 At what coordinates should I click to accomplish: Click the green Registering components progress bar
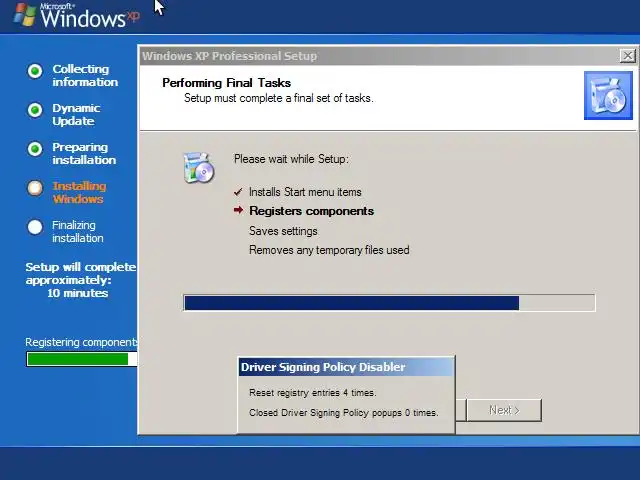pos(82,359)
